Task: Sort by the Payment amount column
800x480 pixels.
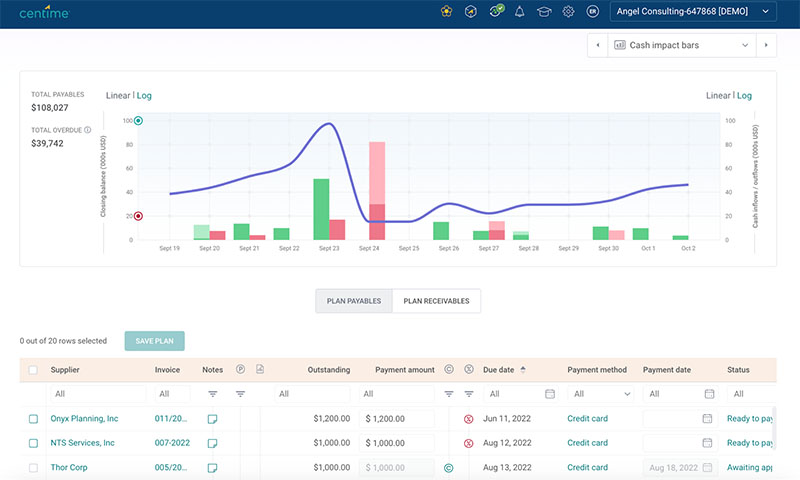Action: 405,370
